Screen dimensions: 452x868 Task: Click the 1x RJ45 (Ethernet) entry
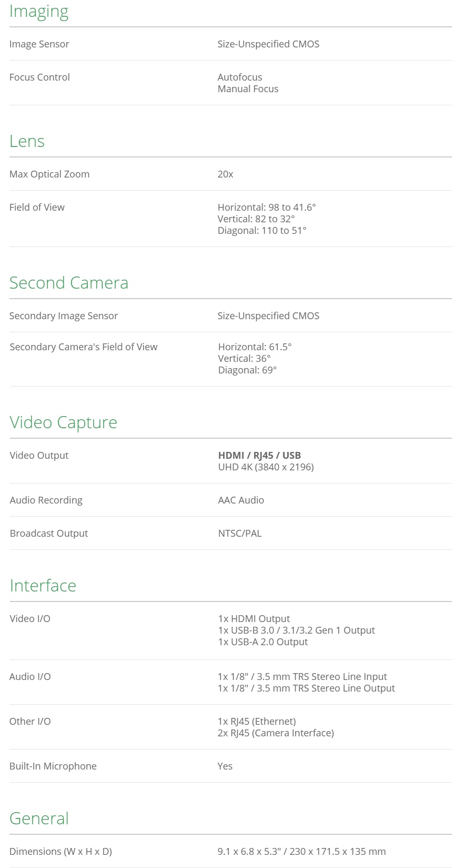tap(257, 722)
